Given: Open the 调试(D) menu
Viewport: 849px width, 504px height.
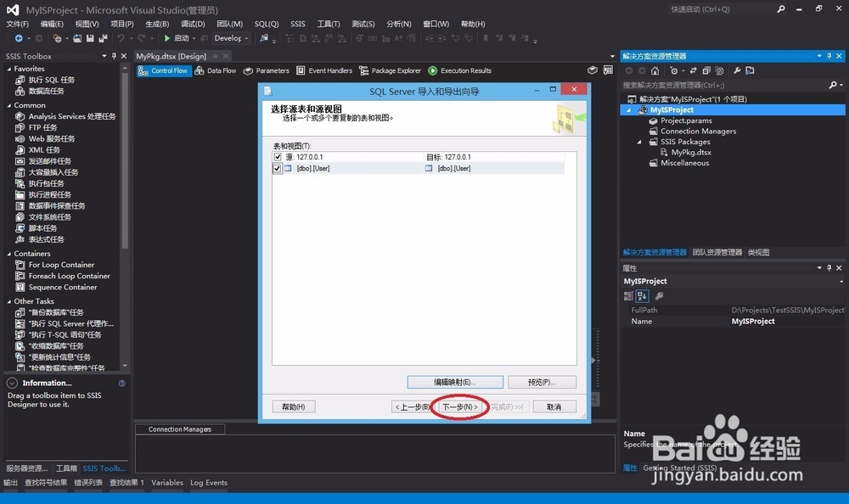Looking at the screenshot, I should [193, 24].
